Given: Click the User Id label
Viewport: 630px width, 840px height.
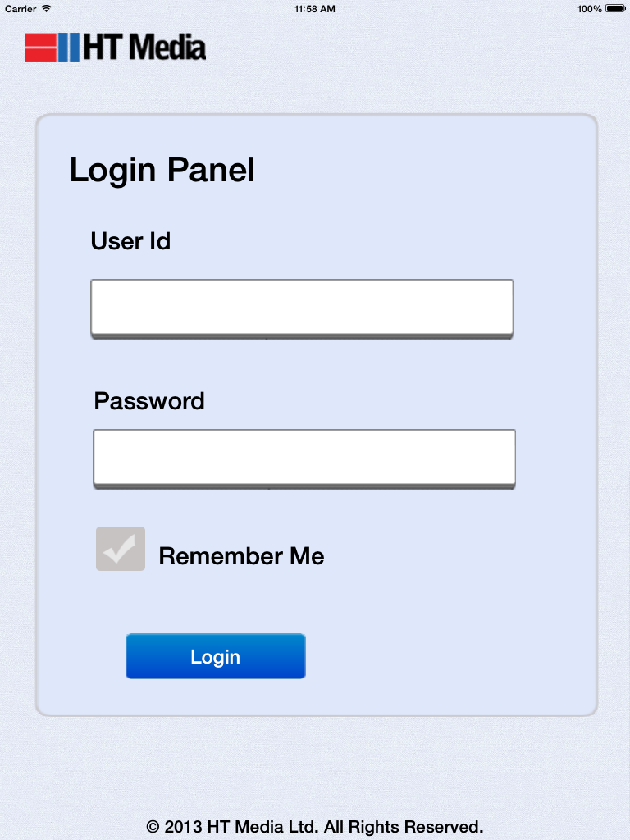Looking at the screenshot, I should [x=130, y=241].
